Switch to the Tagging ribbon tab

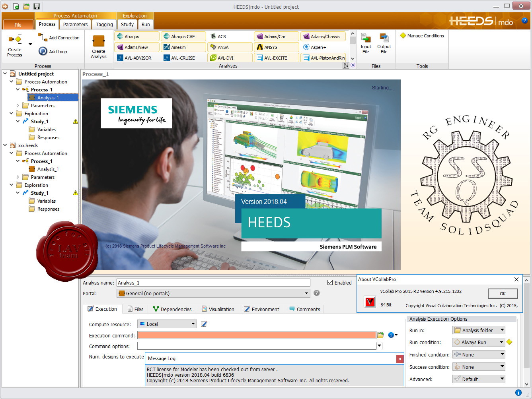104,24
